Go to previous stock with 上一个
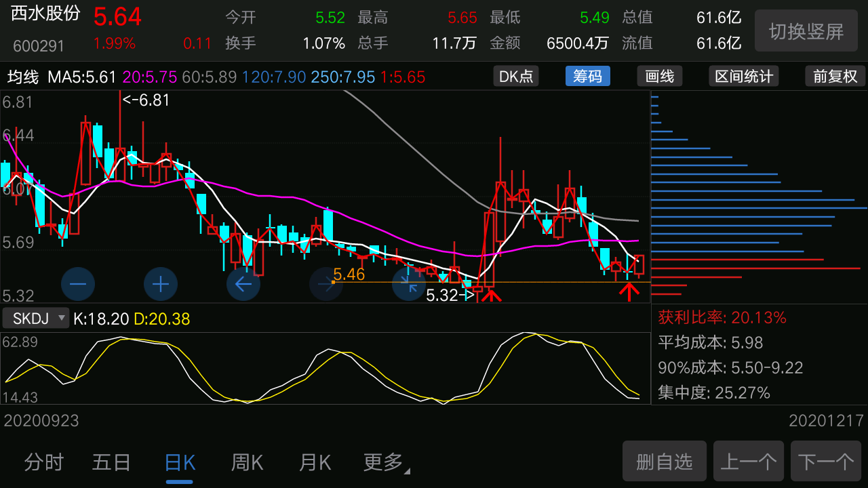 749,462
